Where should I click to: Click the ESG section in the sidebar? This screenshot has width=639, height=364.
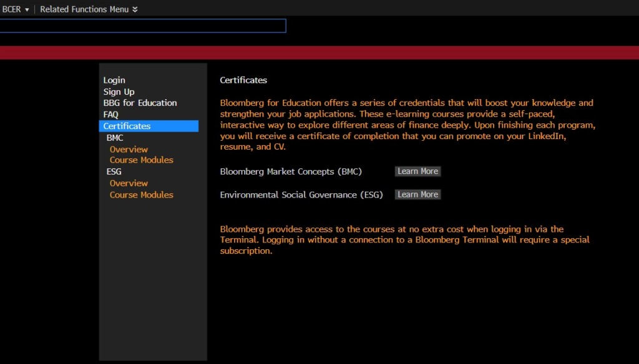[x=114, y=171]
